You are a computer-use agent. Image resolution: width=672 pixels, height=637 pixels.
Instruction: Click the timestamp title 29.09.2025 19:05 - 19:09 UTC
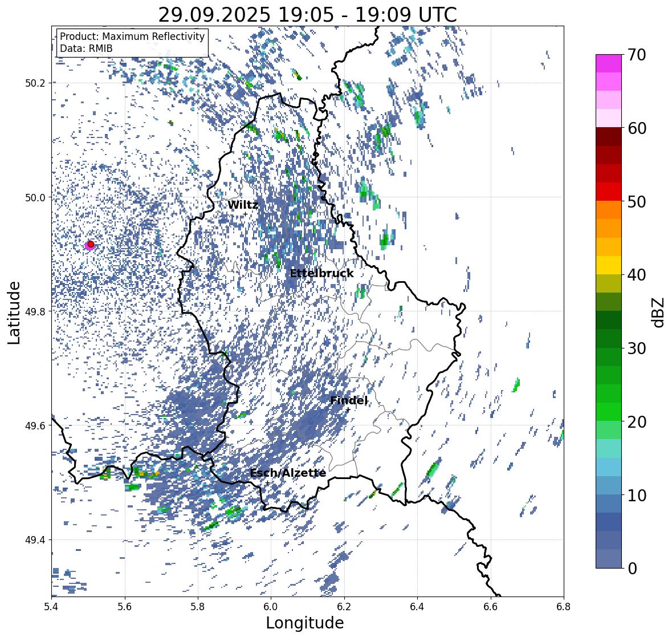click(x=307, y=15)
